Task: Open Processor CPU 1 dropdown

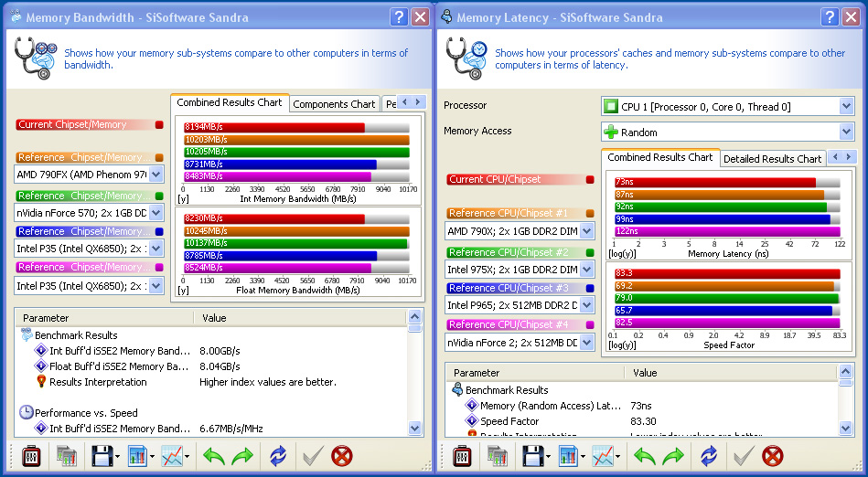Action: pyautogui.click(x=846, y=106)
